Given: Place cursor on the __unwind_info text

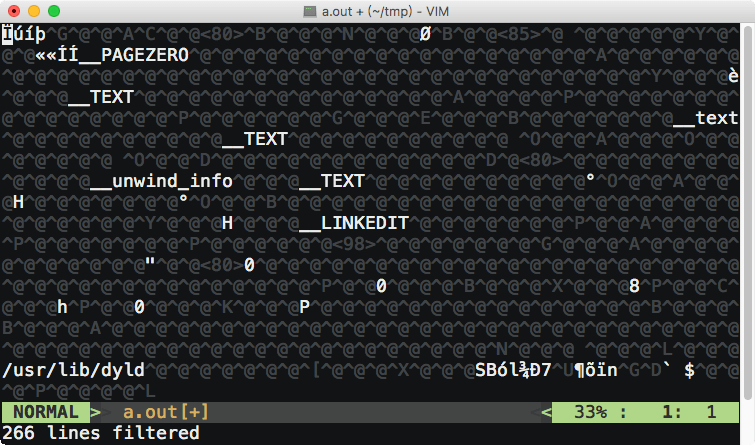Looking at the screenshot, I should point(161,181).
